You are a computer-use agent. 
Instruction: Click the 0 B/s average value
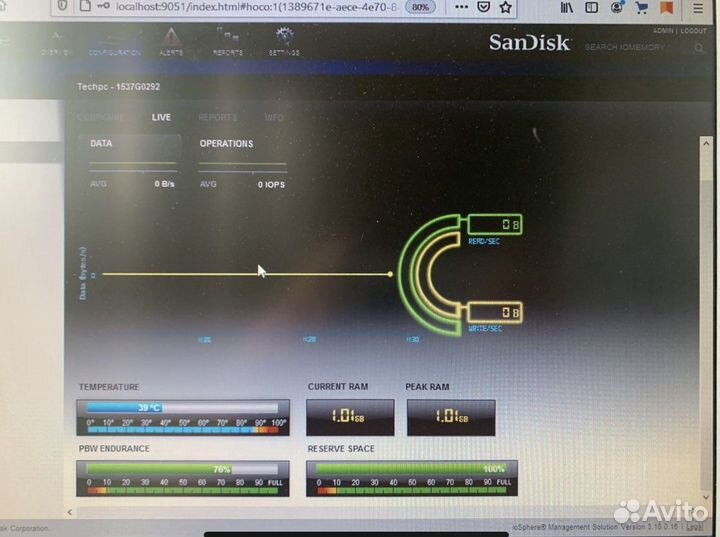click(x=164, y=184)
